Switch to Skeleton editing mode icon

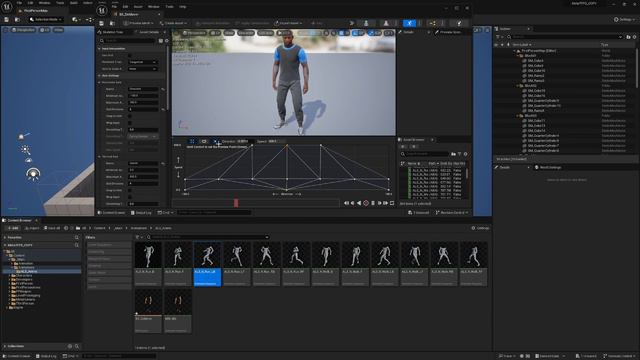[366, 23]
